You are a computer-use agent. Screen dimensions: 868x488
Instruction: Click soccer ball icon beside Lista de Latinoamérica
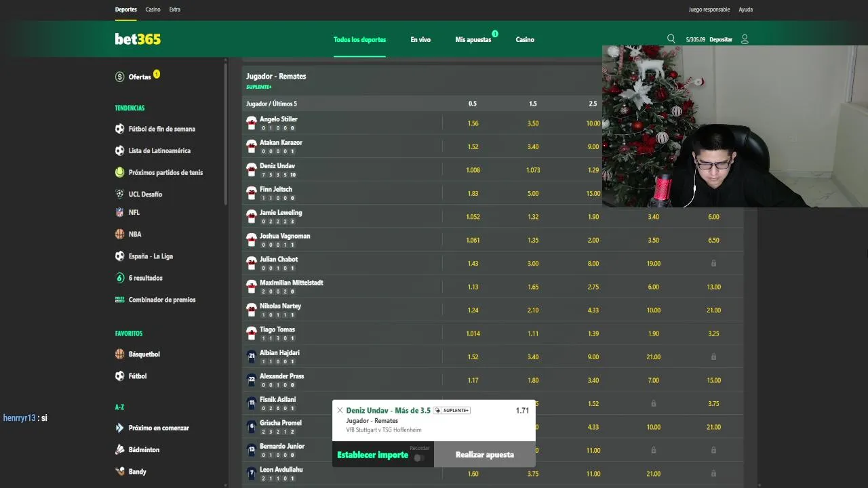pos(120,150)
